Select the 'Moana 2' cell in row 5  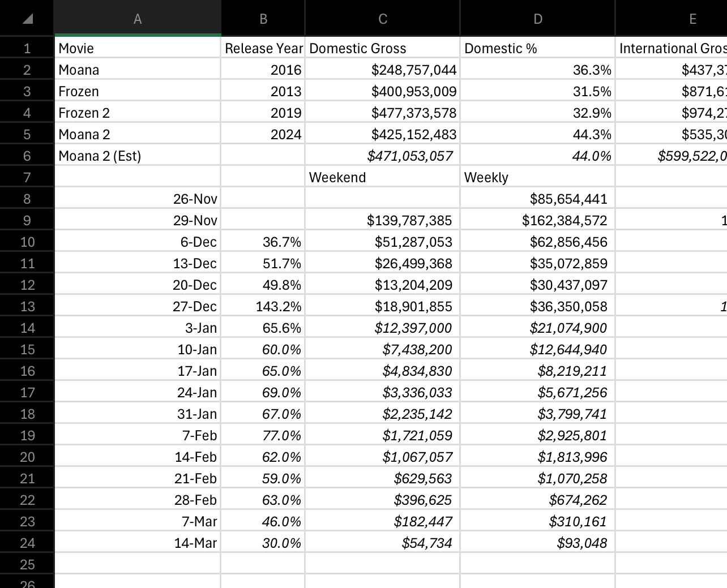(138, 134)
